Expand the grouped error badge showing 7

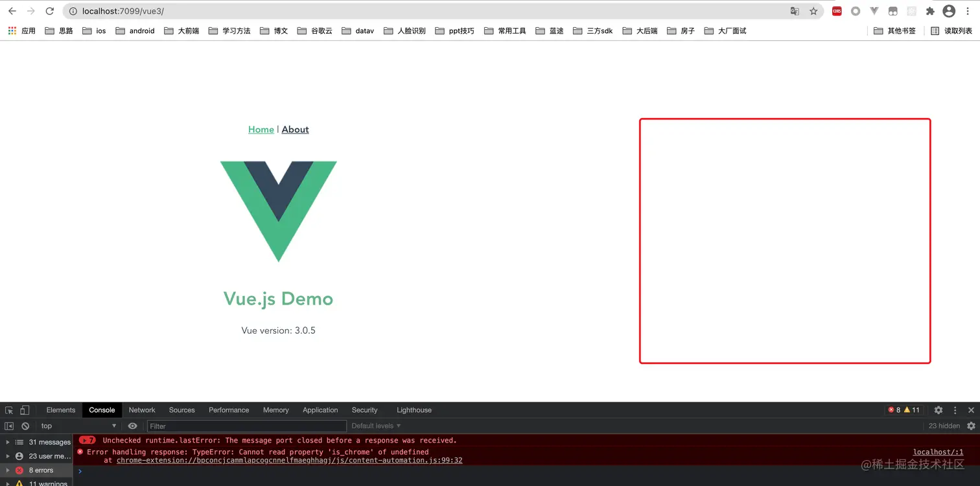pyautogui.click(x=87, y=440)
